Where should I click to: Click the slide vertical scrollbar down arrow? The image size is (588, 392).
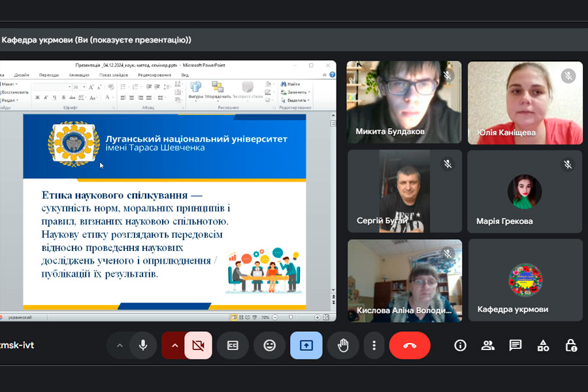click(x=333, y=290)
